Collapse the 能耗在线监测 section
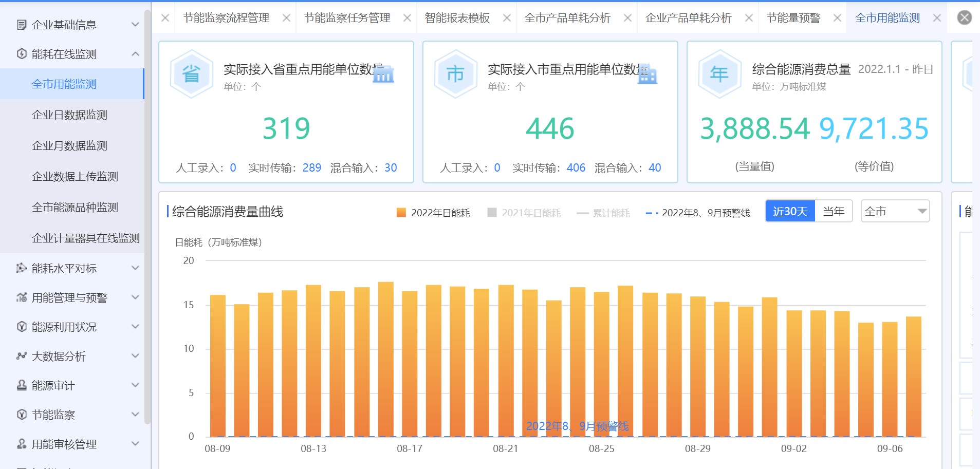980x469 pixels. [135, 54]
